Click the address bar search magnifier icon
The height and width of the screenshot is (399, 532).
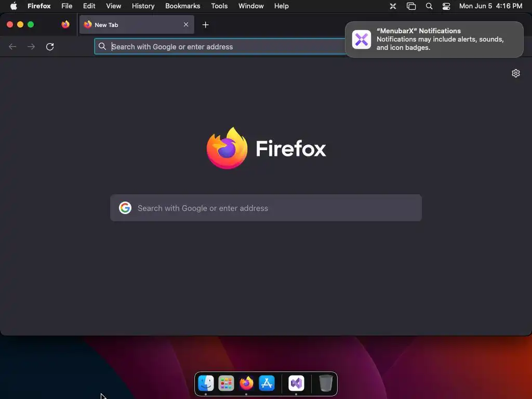(x=102, y=46)
